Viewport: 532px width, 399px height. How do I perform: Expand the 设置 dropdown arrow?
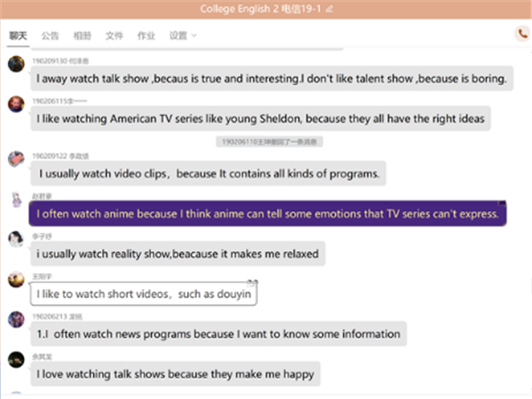click(x=194, y=35)
